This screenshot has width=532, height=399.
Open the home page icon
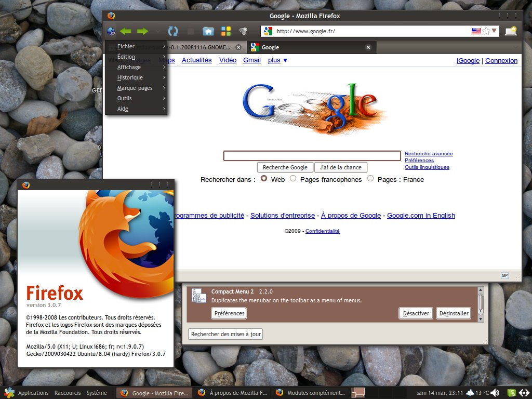[208, 31]
